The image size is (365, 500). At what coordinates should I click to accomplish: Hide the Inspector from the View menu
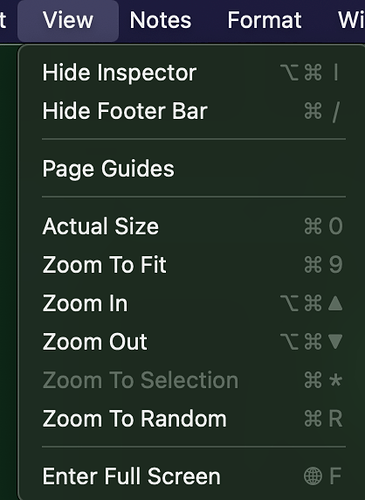tap(193, 72)
